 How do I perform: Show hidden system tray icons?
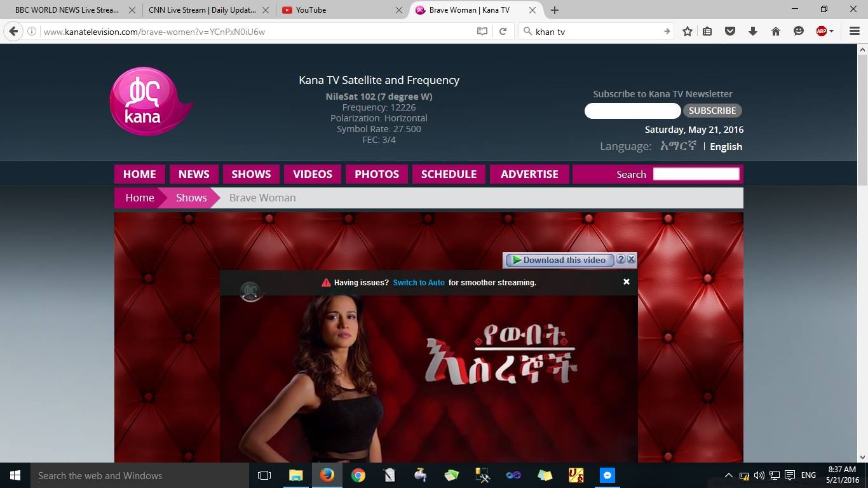(729, 475)
